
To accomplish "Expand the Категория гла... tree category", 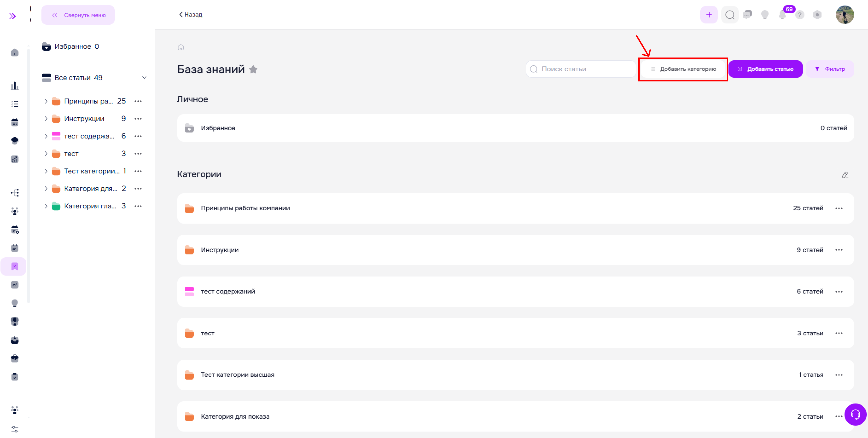I will [46, 206].
